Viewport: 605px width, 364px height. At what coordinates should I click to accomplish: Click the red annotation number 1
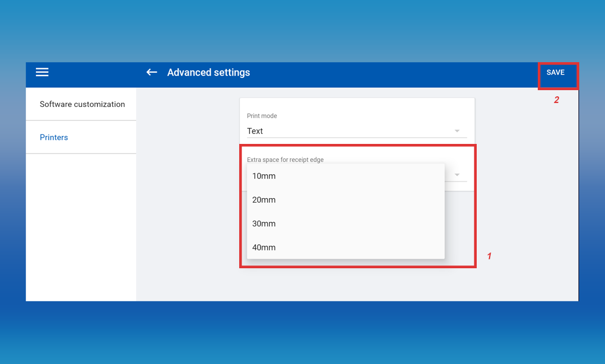[x=489, y=256]
